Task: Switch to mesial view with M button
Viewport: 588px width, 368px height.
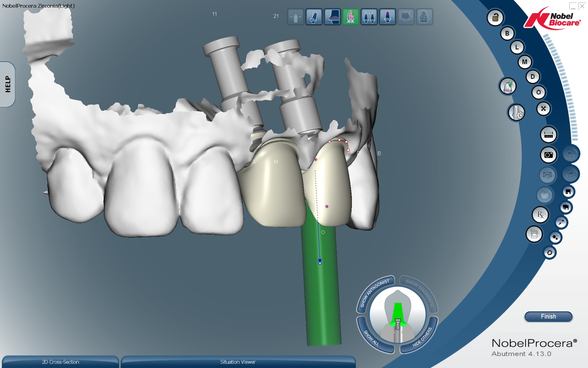Action: pyautogui.click(x=525, y=62)
